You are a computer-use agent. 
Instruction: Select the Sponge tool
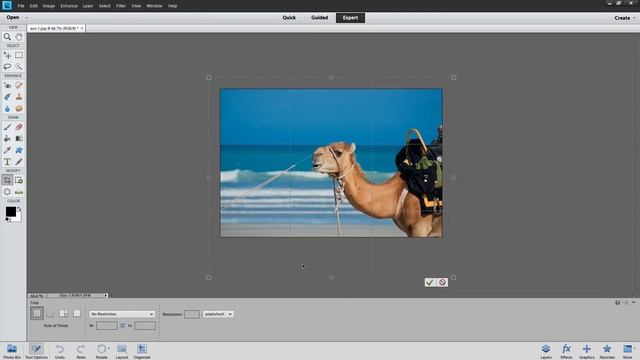pos(19,109)
